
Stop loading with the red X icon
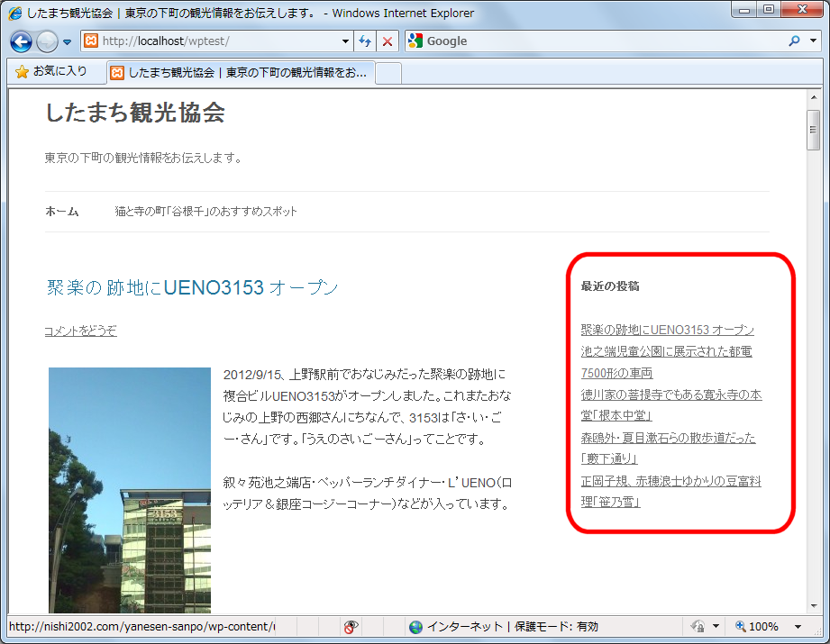388,41
